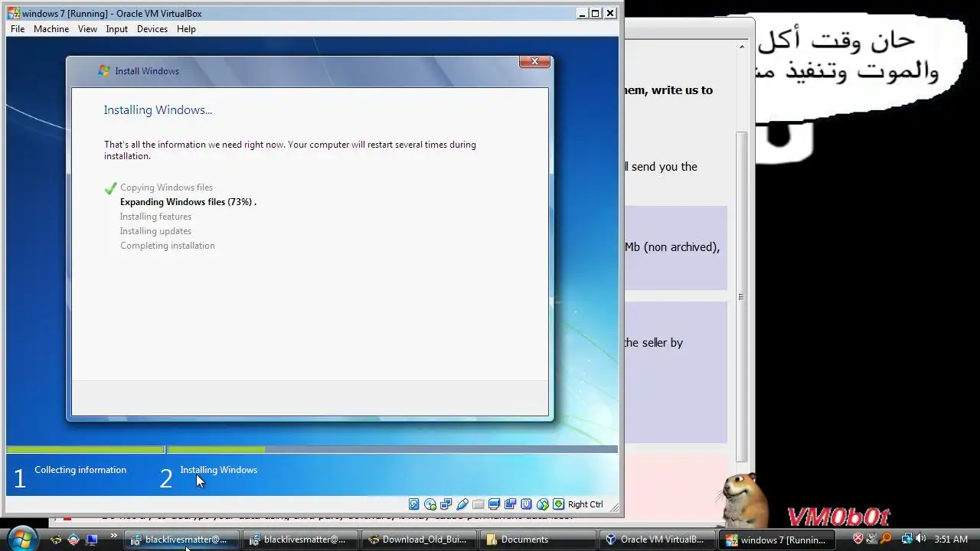Switch to the Documents taskbar button
This screenshot has height=551, width=980.
tap(539, 540)
